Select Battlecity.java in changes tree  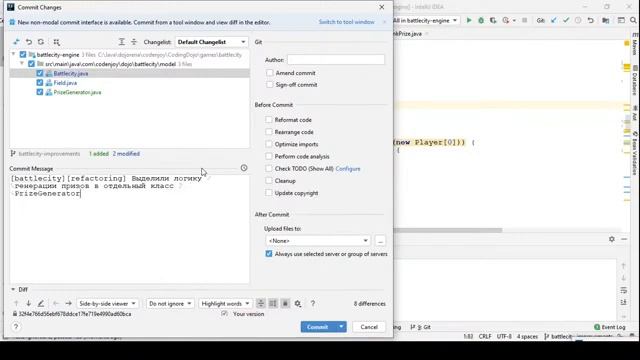click(71, 73)
